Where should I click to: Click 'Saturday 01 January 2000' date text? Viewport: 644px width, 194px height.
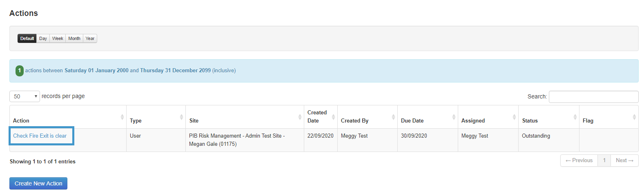tap(96, 71)
